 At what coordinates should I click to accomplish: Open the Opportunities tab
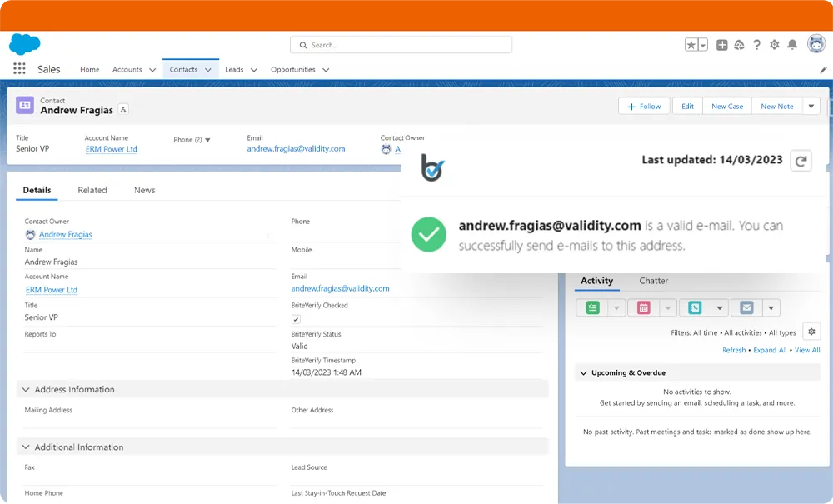(292, 70)
